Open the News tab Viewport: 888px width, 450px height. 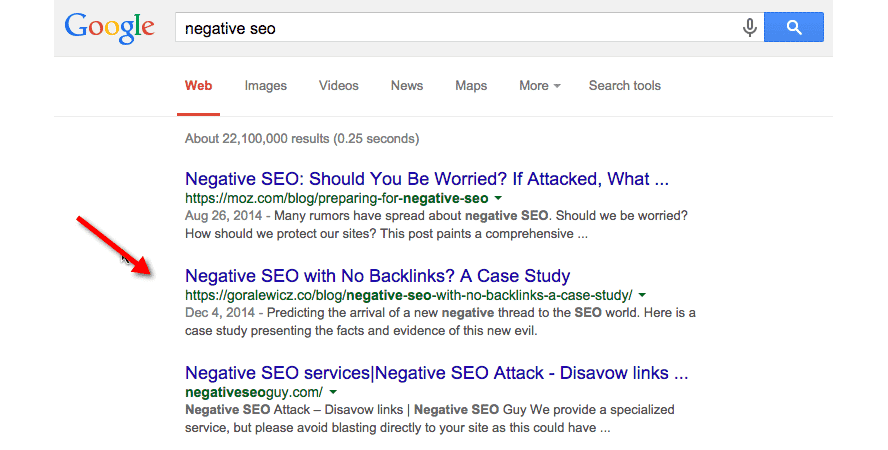(x=407, y=85)
